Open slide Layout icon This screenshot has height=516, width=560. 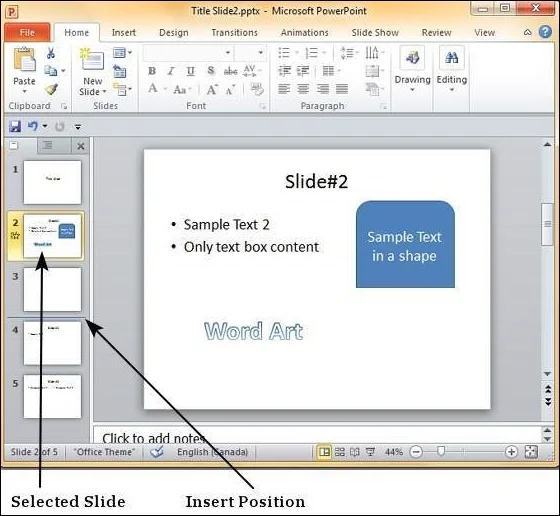pos(119,53)
